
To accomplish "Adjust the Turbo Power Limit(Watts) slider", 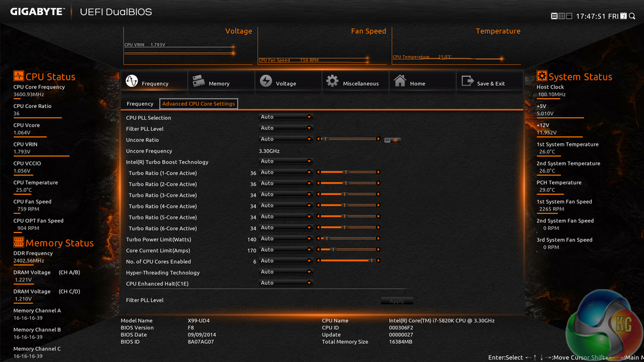I will [x=348, y=238].
